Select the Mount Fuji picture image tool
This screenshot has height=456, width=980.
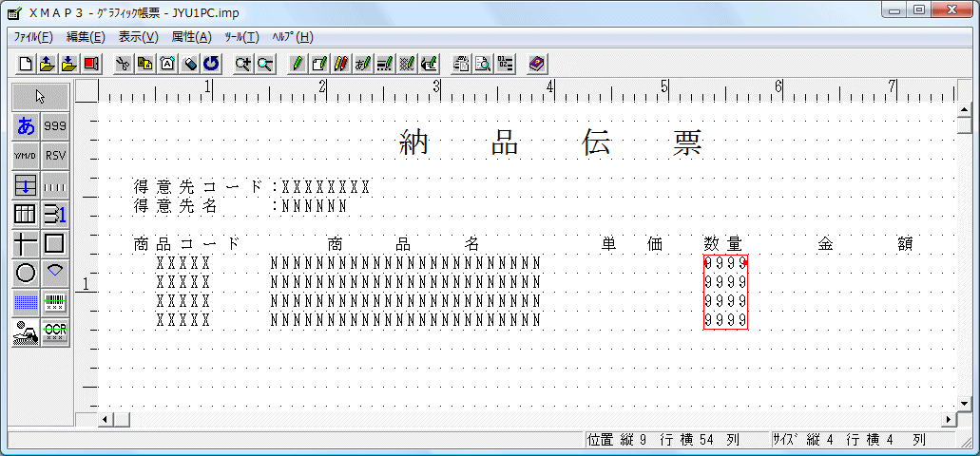27,332
